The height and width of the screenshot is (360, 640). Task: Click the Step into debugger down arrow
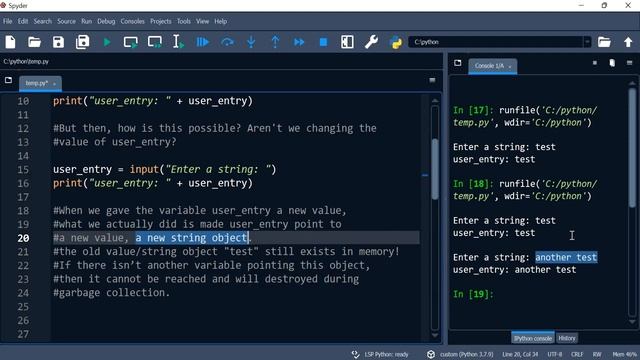251,42
